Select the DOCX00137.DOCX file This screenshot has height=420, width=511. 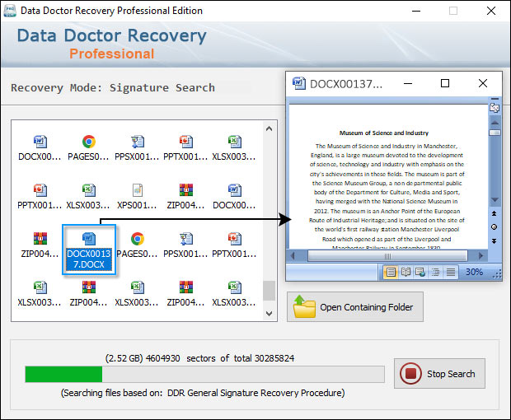pyautogui.click(x=89, y=250)
